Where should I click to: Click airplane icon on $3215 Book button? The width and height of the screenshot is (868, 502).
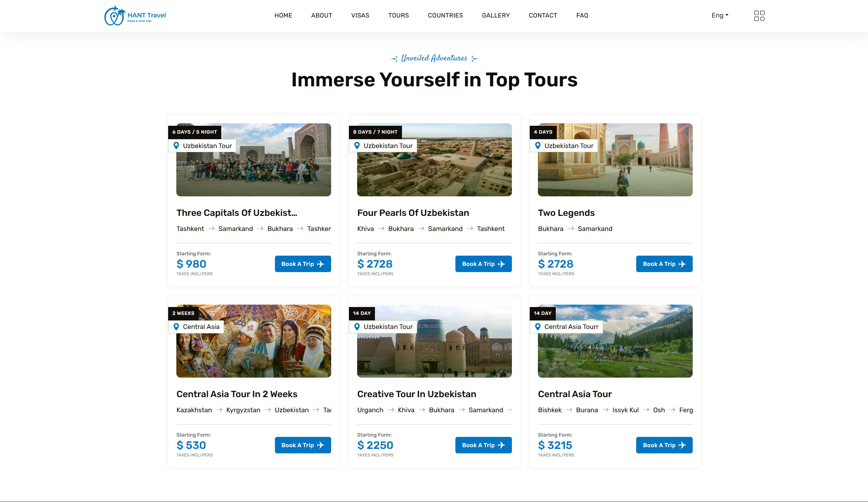tap(682, 445)
